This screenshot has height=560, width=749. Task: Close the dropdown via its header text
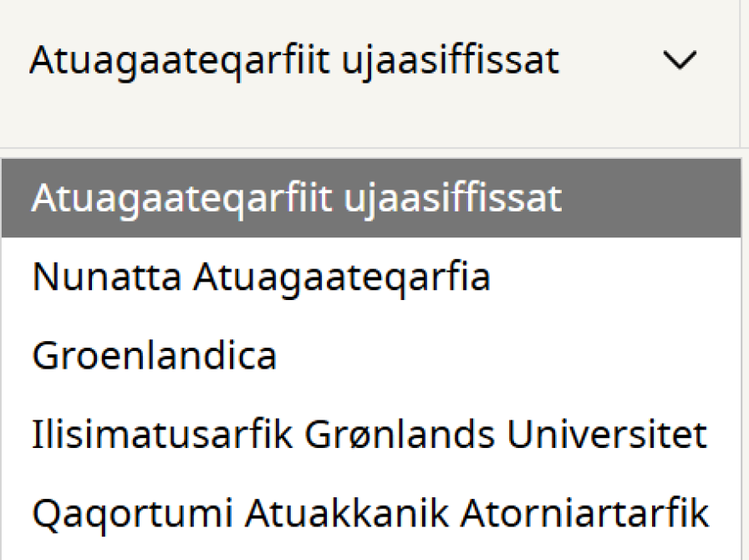294,61
